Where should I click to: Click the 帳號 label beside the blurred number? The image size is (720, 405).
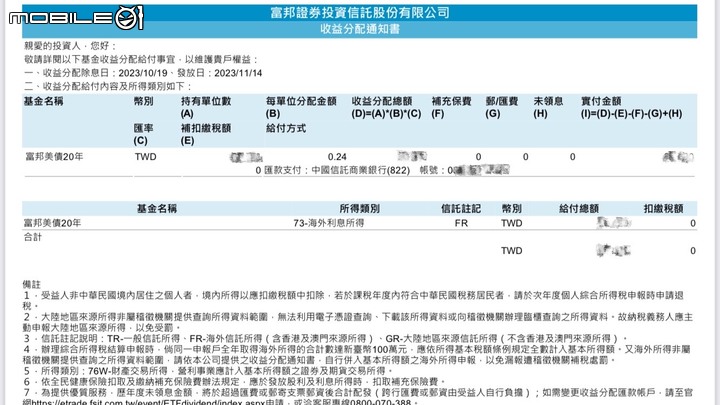(x=433, y=170)
